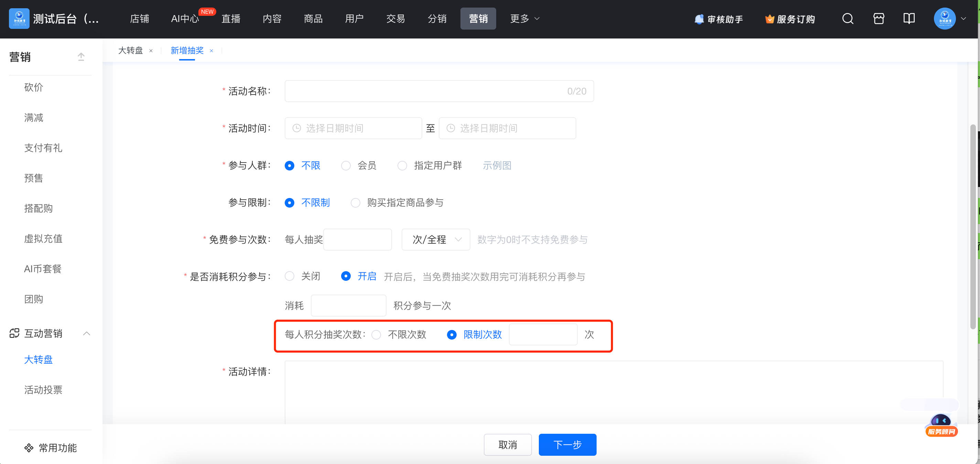Expand the 更多 menu in top navigation

click(525, 18)
